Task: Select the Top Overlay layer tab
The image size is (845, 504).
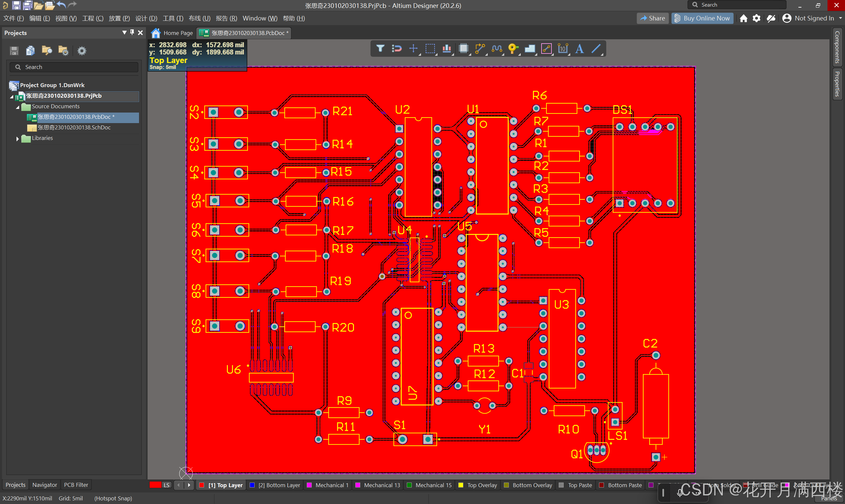Action: pos(478,485)
